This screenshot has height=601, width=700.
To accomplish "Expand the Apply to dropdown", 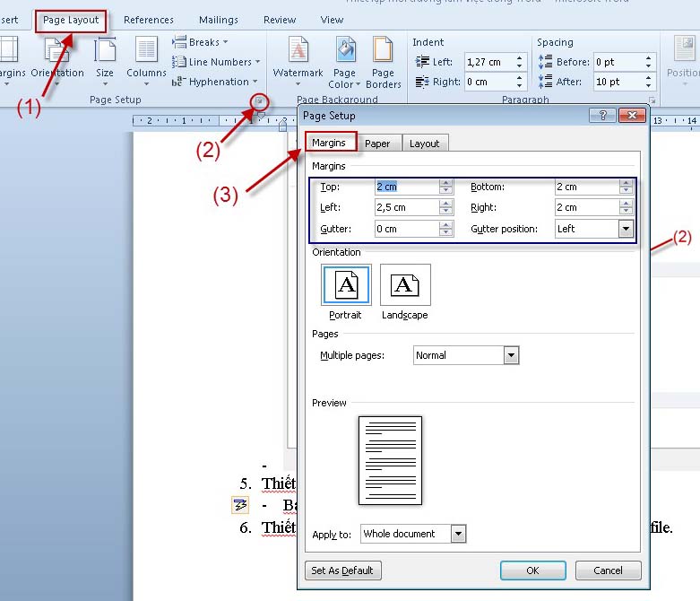I will coord(459,534).
